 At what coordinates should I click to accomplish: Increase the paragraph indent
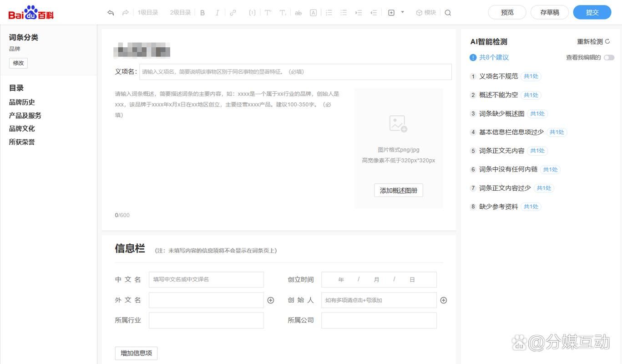pos(359,13)
